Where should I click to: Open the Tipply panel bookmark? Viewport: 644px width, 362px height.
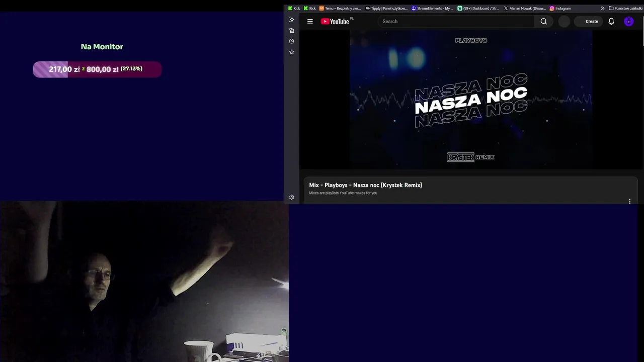(386, 8)
